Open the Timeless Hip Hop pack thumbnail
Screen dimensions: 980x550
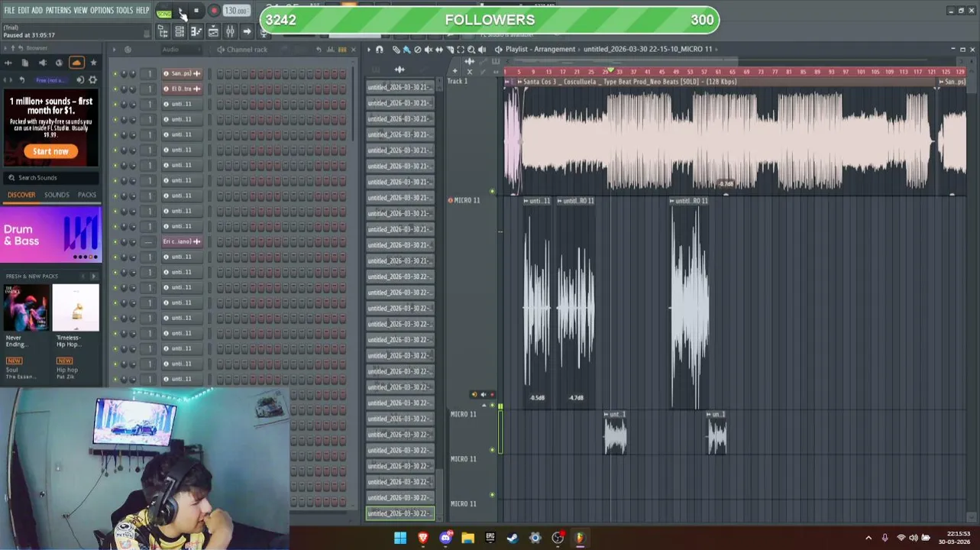(x=76, y=307)
